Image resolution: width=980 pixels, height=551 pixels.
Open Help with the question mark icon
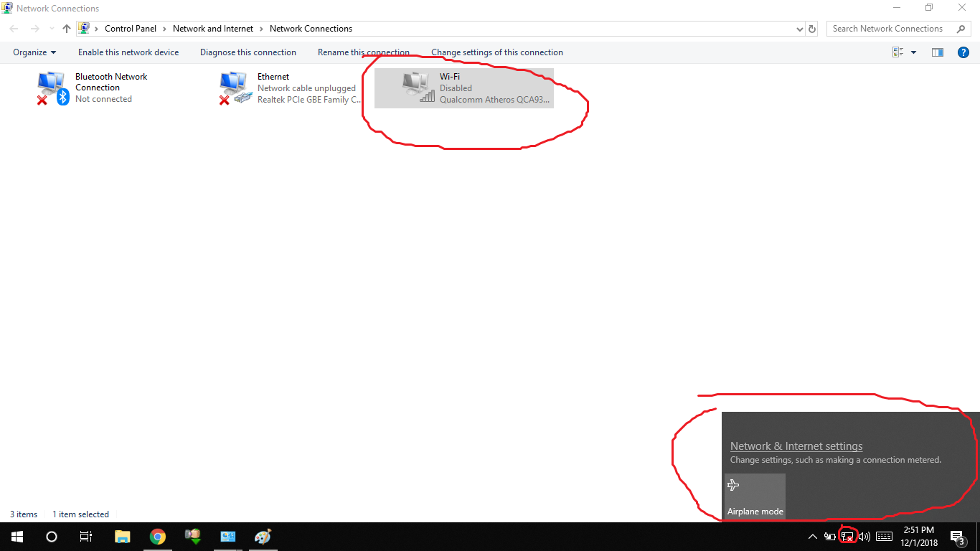963,52
